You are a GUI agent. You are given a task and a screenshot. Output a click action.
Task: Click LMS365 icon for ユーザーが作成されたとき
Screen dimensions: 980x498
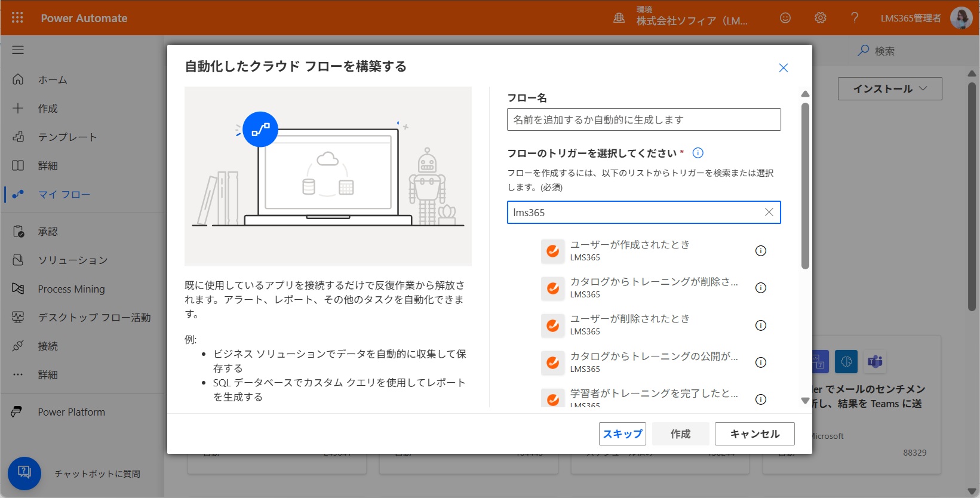(x=553, y=251)
